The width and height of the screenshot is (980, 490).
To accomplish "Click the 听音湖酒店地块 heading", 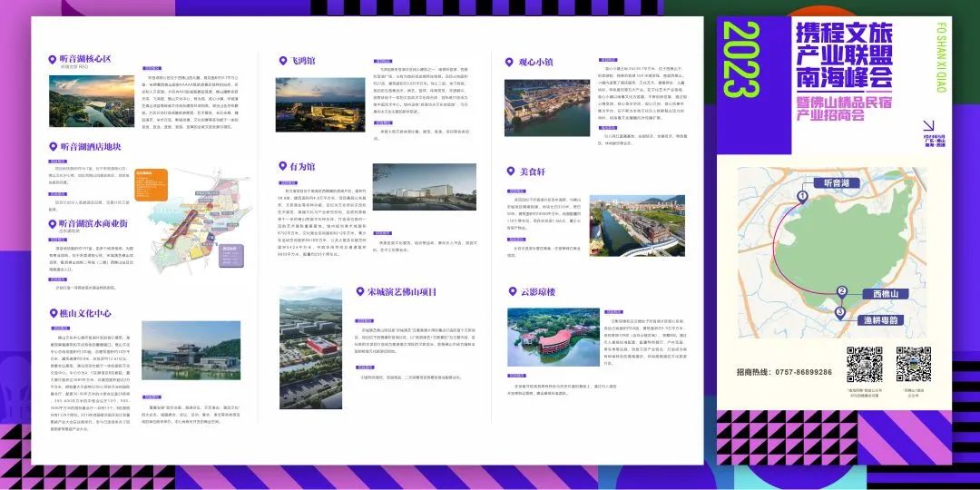I will tap(89, 147).
